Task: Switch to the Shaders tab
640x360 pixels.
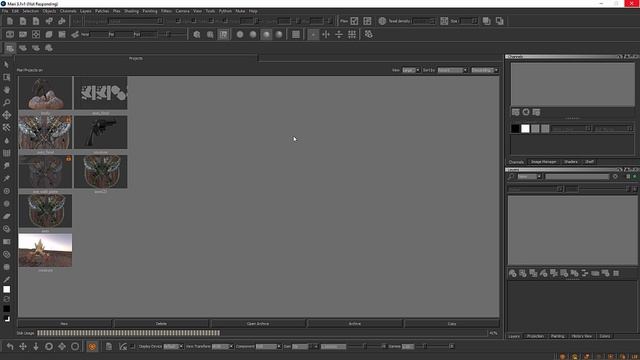Action: (571, 162)
